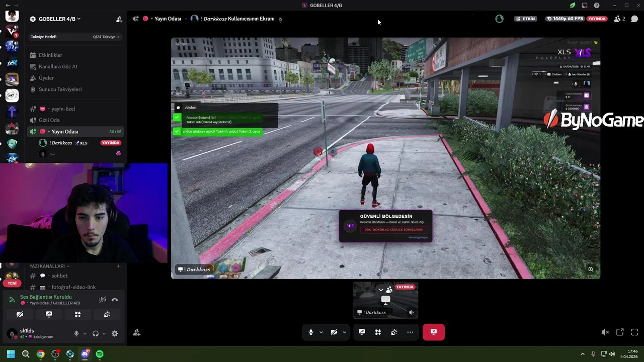Click the streamer avatar in the stream header
The height and width of the screenshot is (362, 644).
click(499, 19)
